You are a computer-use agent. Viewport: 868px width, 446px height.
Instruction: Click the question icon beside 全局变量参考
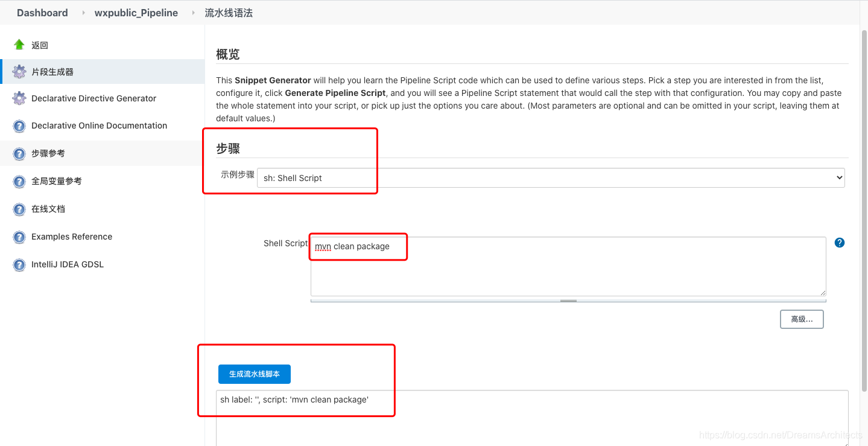tap(19, 182)
